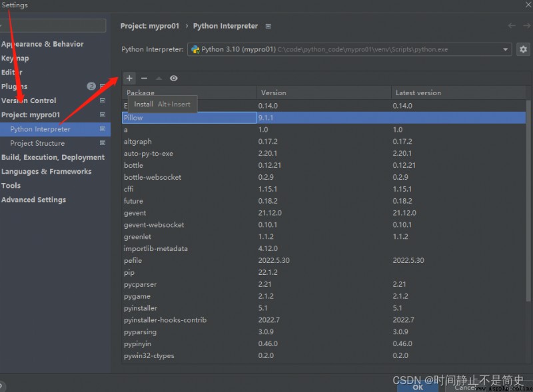This screenshot has width=533, height=392.
Task: Open the Advanced Settings page
Action: tap(34, 200)
